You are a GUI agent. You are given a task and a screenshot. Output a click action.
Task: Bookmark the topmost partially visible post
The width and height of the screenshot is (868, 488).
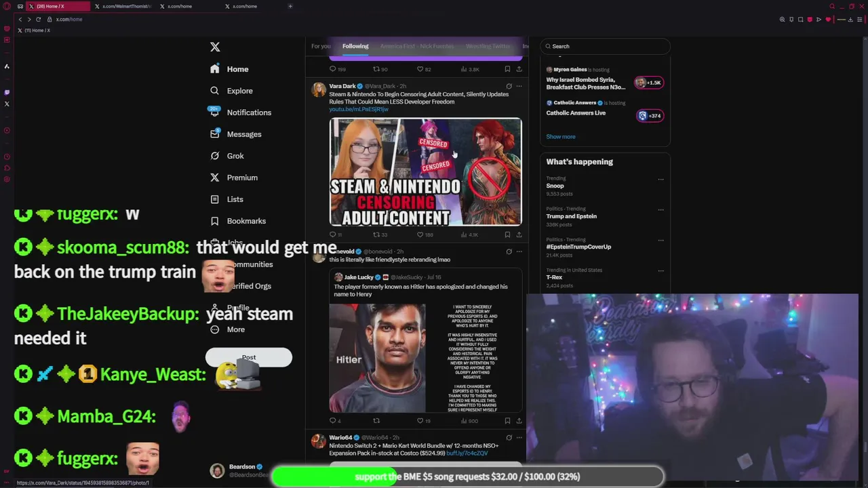507,69
